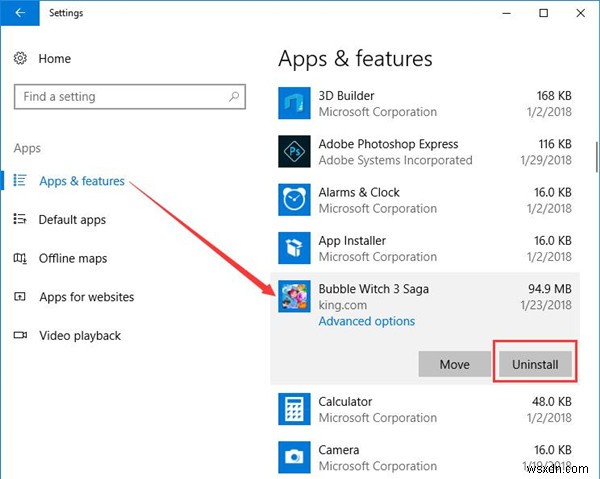Click the 3D Builder app icon
This screenshot has height=479, width=600.
pos(294,103)
